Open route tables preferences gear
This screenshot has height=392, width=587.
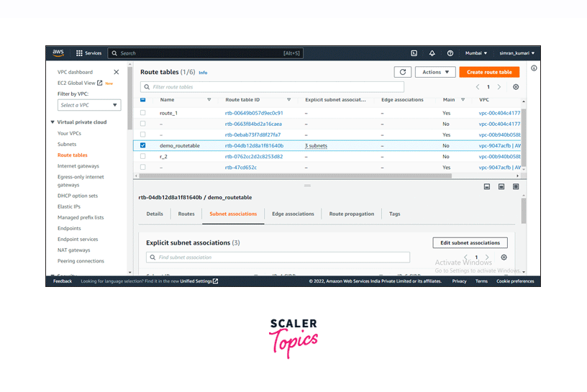(x=515, y=87)
